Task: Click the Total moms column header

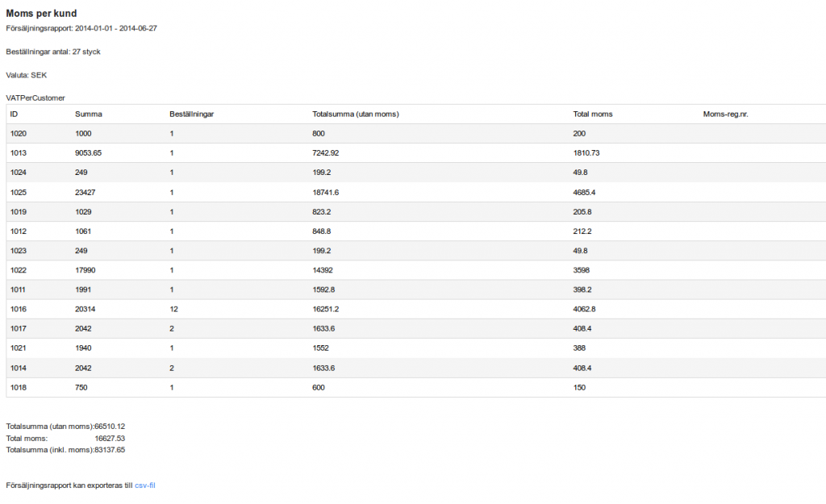Action: pyautogui.click(x=593, y=115)
